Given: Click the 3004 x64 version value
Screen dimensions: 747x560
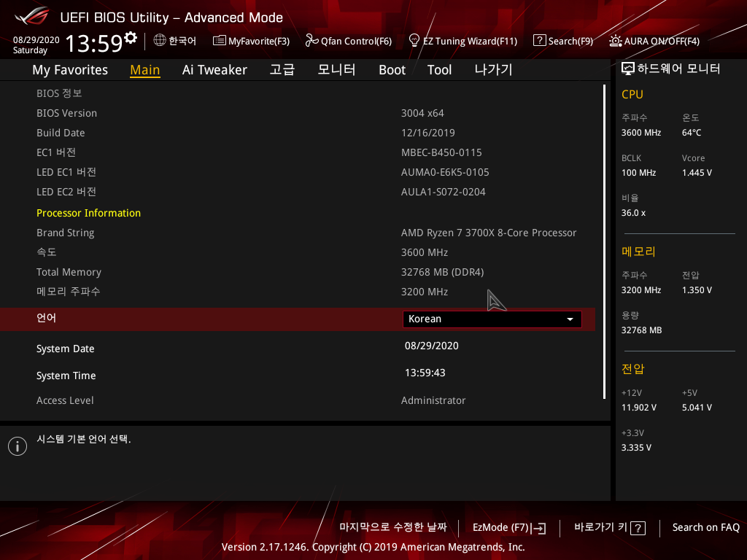Looking at the screenshot, I should point(422,113).
